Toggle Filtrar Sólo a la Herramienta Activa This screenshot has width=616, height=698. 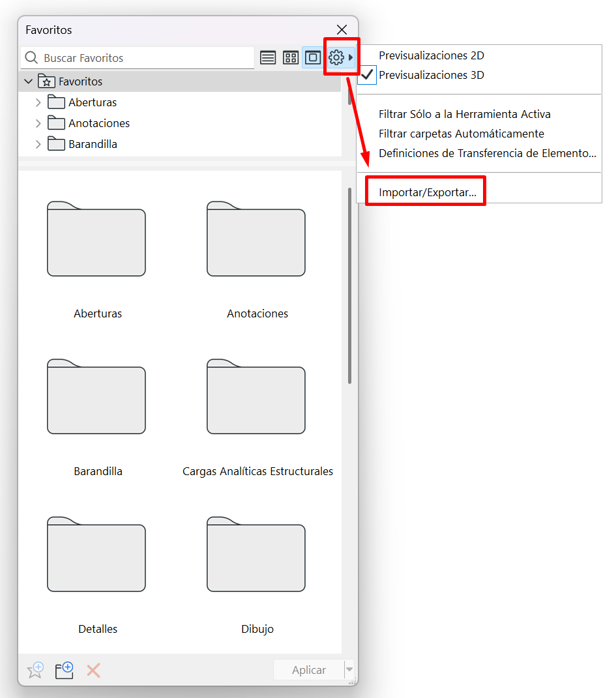[464, 114]
